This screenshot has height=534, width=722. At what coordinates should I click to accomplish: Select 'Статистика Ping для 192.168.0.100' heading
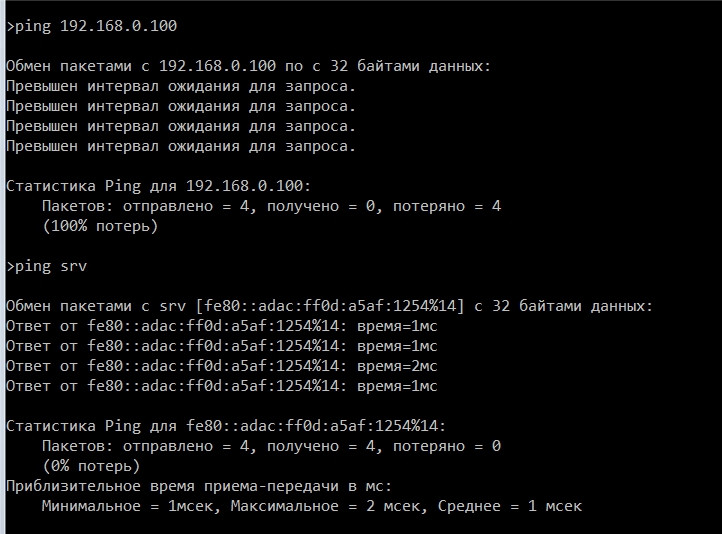(x=159, y=186)
